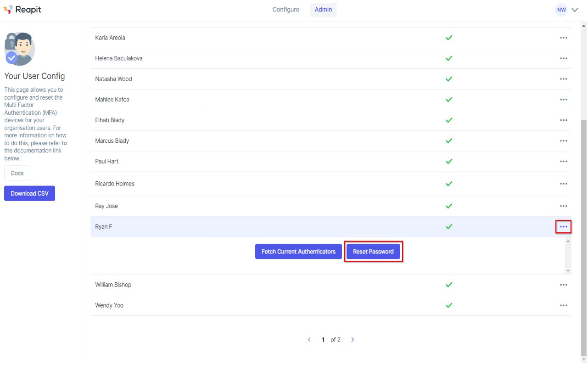
Task: Download the users CSV file
Action: coord(29,193)
